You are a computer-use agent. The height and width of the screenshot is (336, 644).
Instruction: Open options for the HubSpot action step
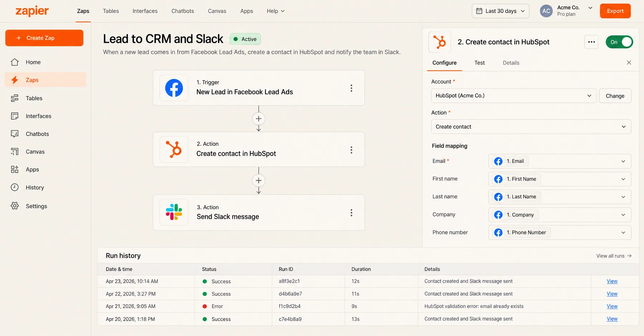tap(351, 150)
